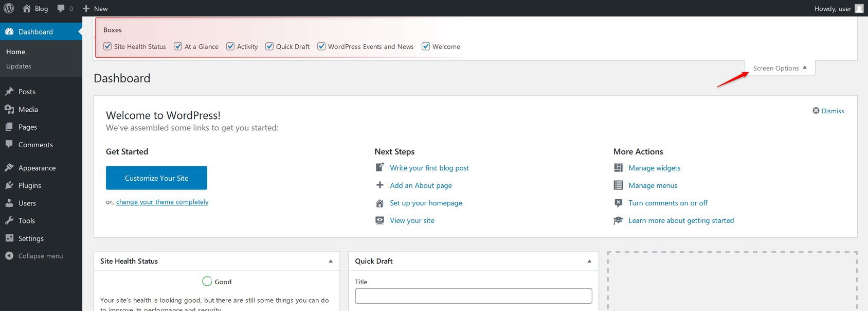Toggle the Quick Draft checkbox
Screen dimensions: 868x311
(269, 46)
